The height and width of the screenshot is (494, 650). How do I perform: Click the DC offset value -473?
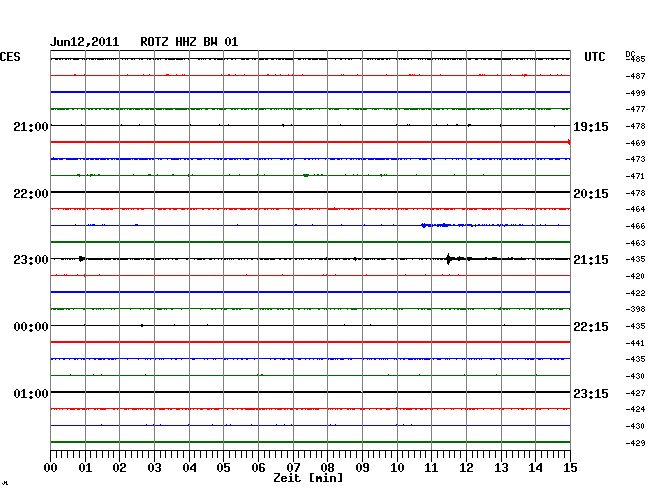pyautogui.click(x=635, y=159)
